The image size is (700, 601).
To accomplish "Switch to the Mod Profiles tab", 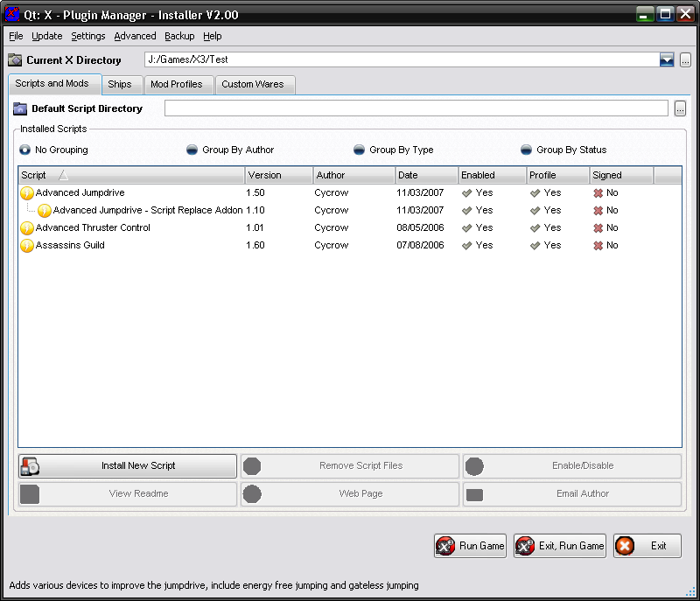I will tap(179, 85).
